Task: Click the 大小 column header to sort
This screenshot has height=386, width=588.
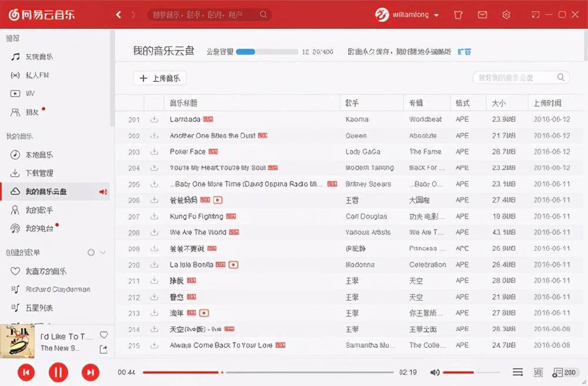Action: click(x=499, y=103)
